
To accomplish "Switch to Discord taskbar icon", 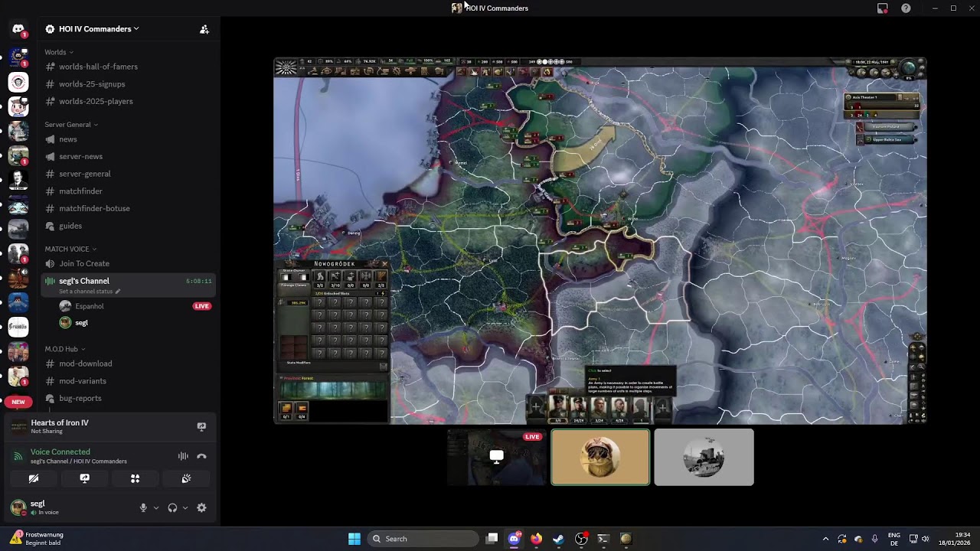I will coord(514,539).
